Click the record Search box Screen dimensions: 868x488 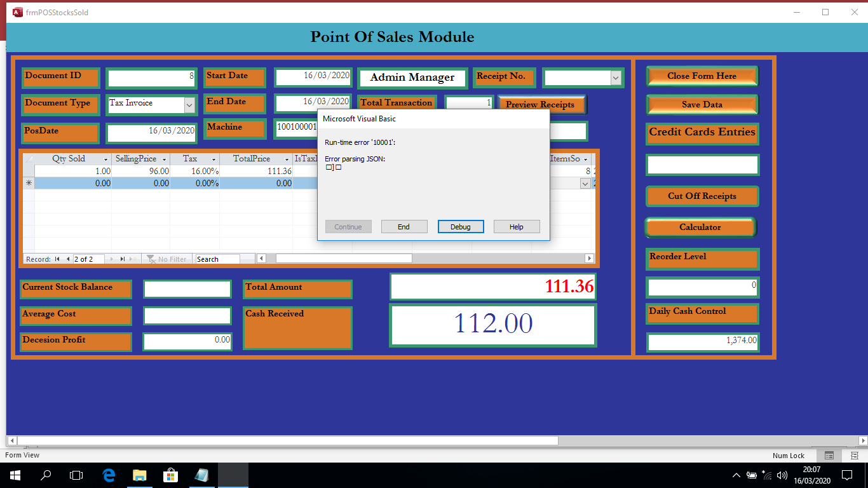click(217, 259)
